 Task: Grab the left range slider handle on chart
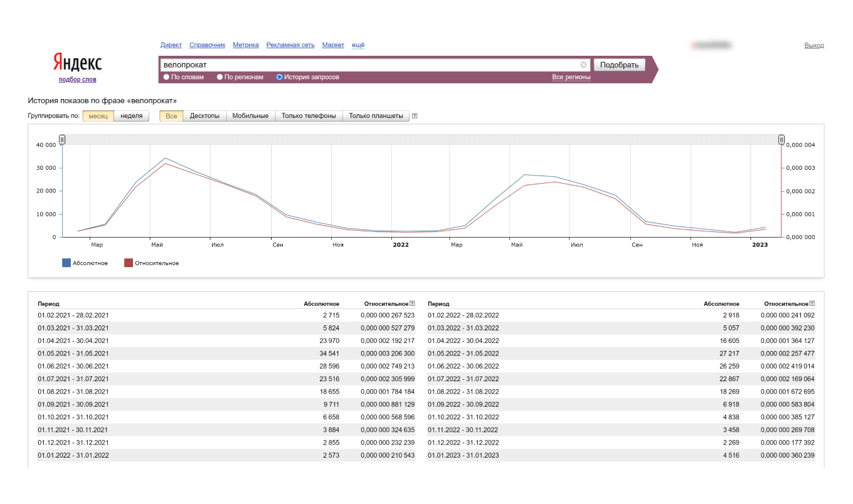(62, 139)
